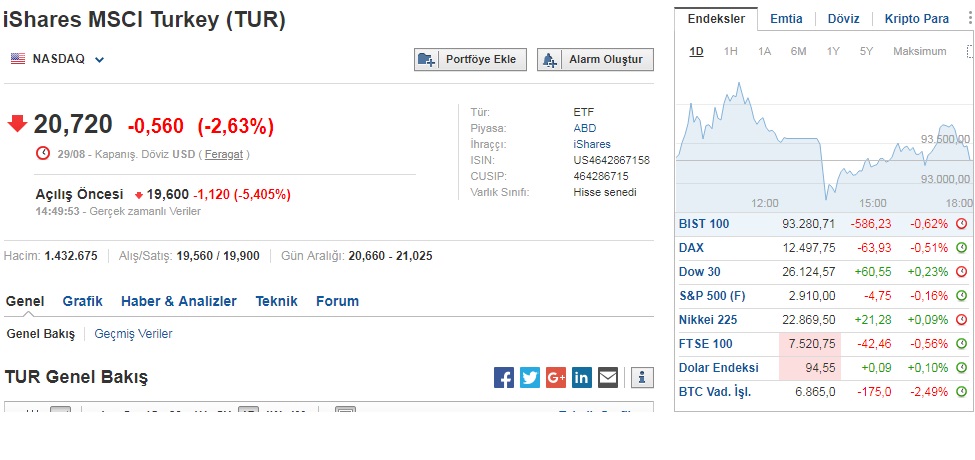Click clock icon in BIST 100 row

pyautogui.click(x=961, y=224)
